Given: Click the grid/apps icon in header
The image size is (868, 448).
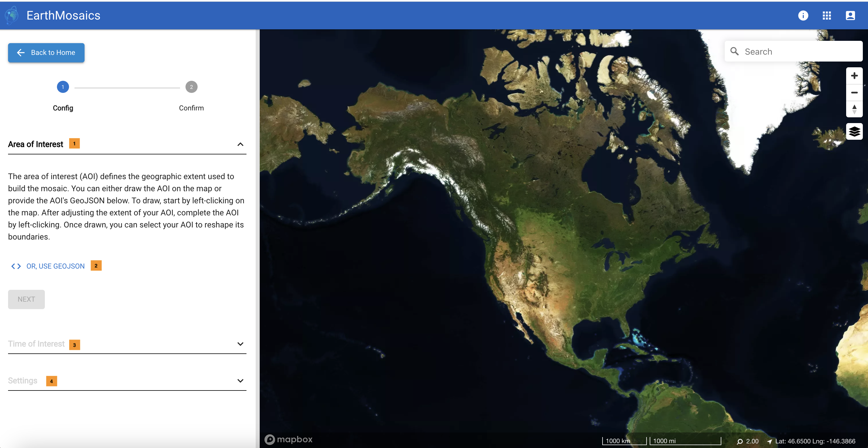Looking at the screenshot, I should (x=827, y=16).
